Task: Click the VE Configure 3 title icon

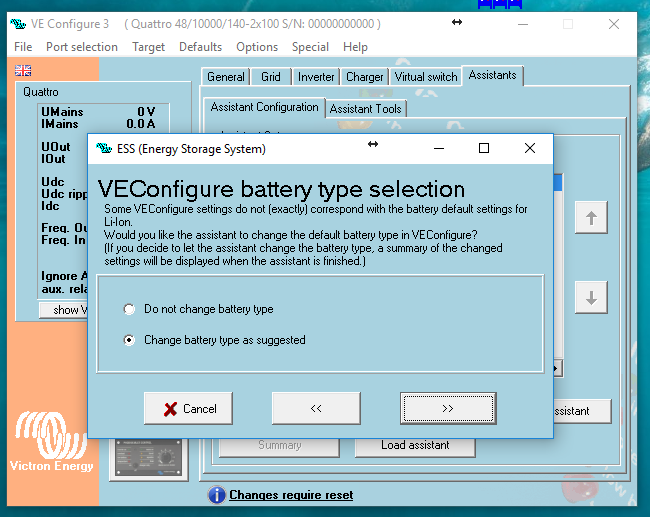Action: [18, 24]
